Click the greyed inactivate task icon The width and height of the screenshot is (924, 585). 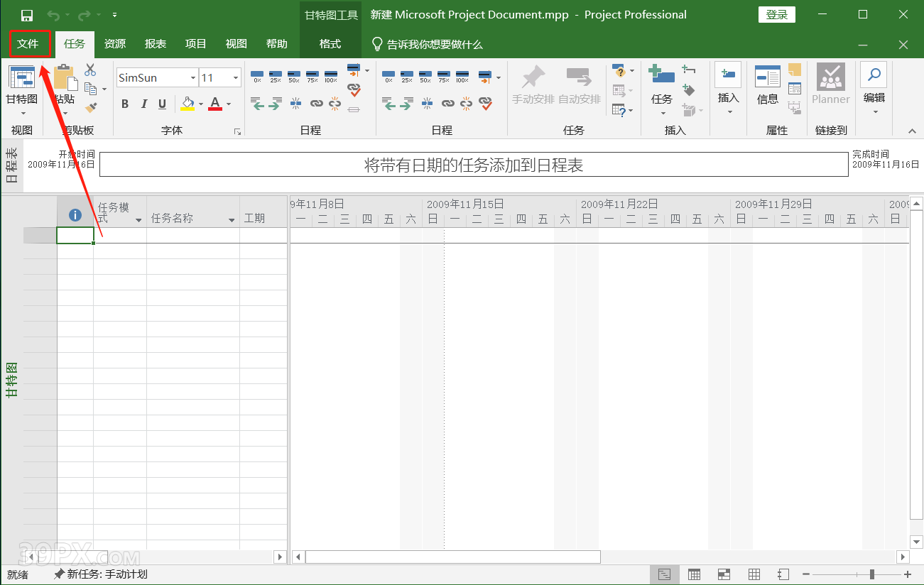354,109
